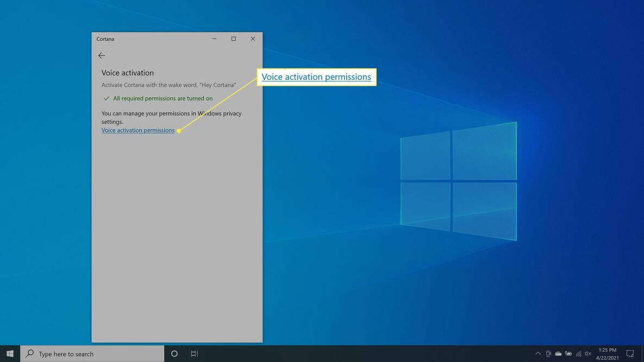Open the Wi-Fi network flyout
This screenshot has width=644, height=362.
point(578,353)
